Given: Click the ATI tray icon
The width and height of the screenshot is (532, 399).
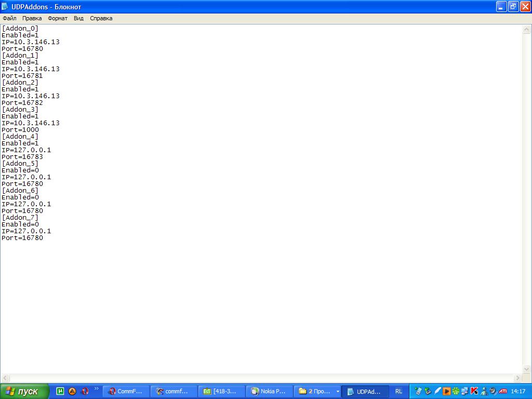Looking at the screenshot, I should pyautogui.click(x=503, y=391).
